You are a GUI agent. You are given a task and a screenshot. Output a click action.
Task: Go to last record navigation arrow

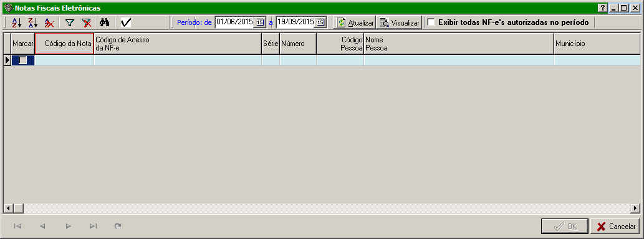tap(94, 226)
